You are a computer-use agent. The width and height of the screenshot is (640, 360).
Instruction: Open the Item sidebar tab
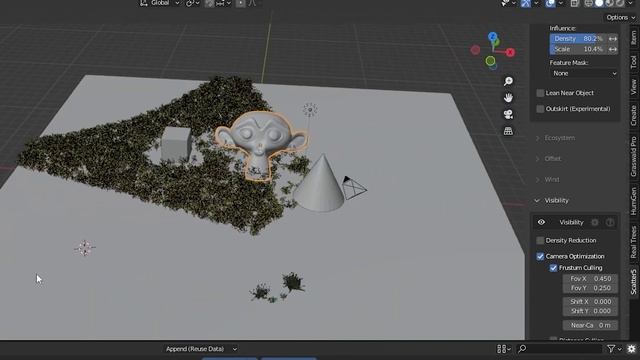(633, 38)
